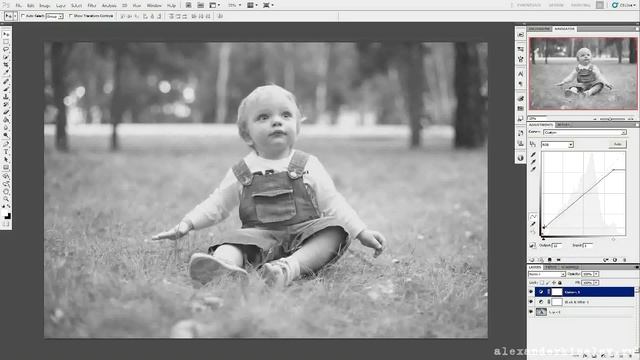
Task: Toggle lock transparent pixels checkbox
Action: coord(542,282)
